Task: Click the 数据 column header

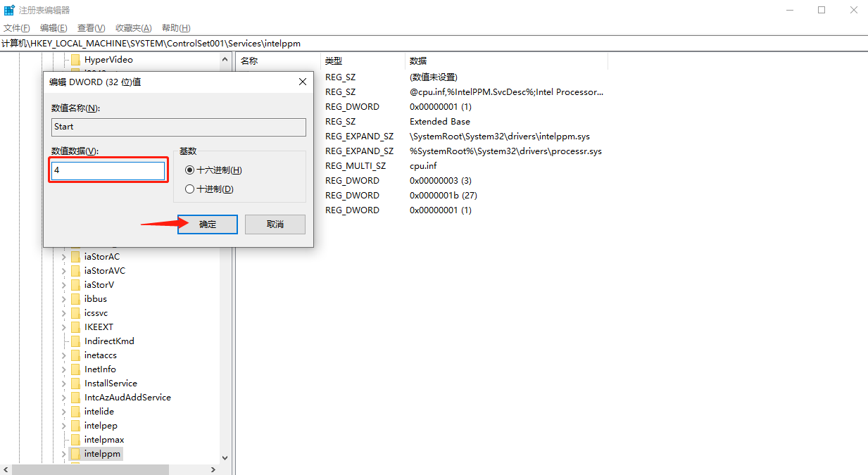Action: coord(418,61)
